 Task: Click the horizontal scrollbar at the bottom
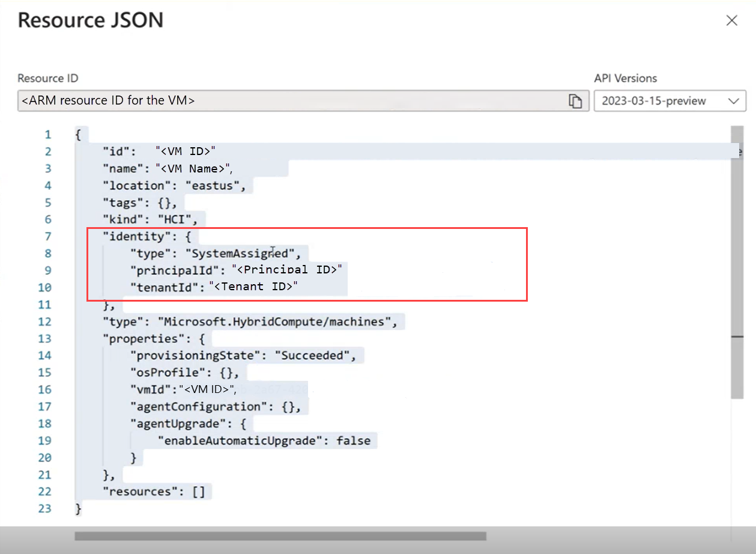click(280, 536)
